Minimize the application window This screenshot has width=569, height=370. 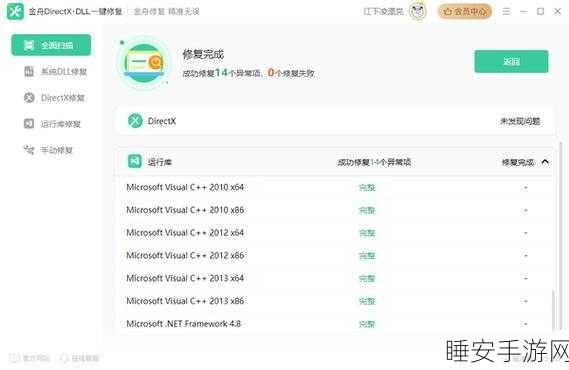pyautogui.click(x=523, y=12)
